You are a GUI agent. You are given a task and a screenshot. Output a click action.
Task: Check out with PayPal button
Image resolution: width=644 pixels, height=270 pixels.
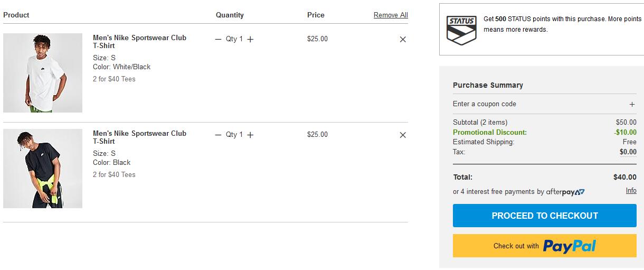coord(545,246)
